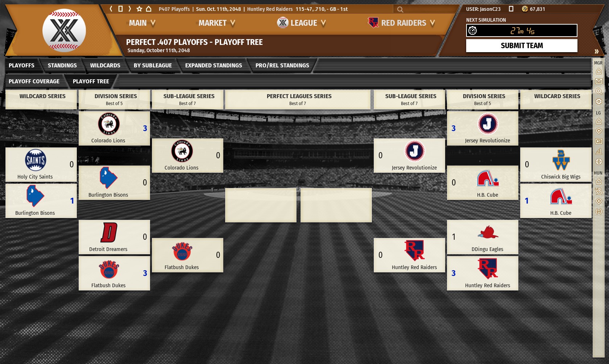Open team home icon under HUN
The width and height of the screenshot is (609, 364).
[x=599, y=181]
